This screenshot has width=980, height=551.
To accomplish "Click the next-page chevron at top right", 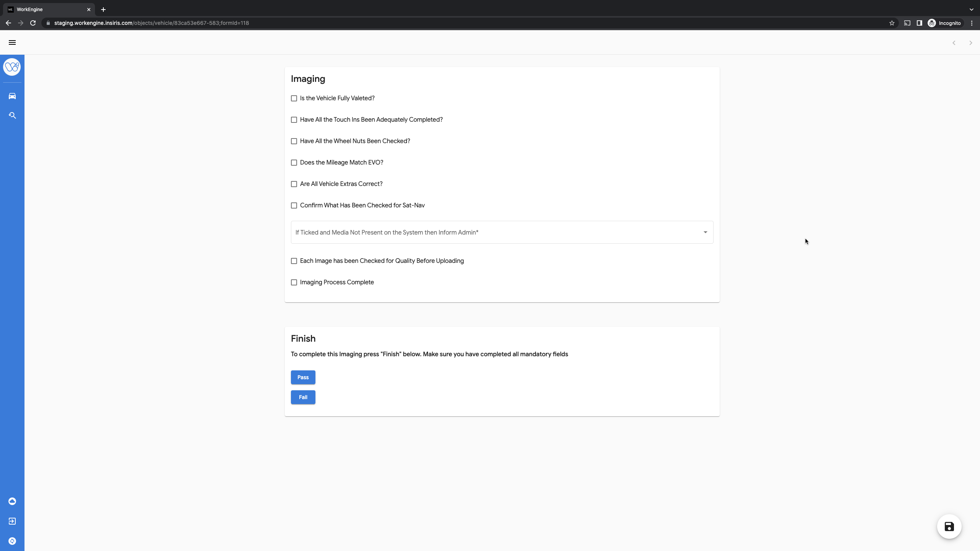I will (970, 43).
